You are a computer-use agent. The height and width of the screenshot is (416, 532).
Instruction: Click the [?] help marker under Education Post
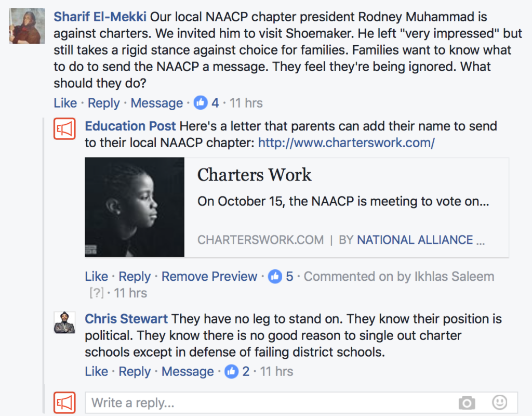tap(97, 293)
